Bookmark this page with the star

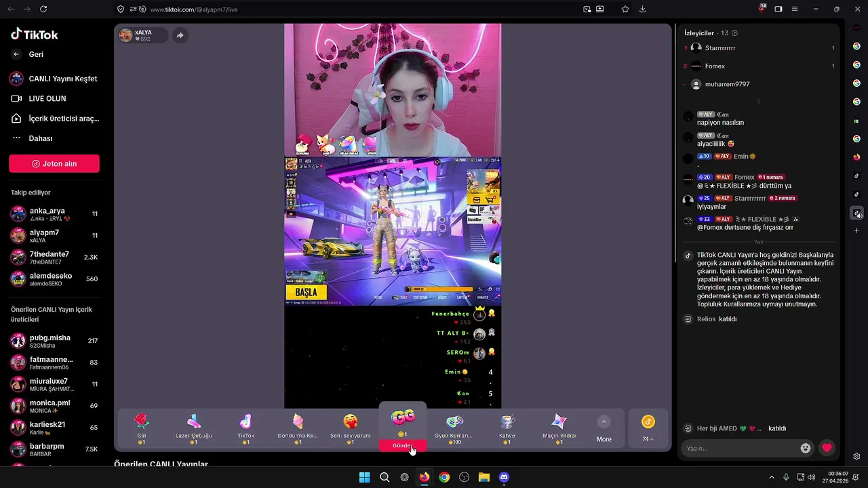tap(625, 9)
